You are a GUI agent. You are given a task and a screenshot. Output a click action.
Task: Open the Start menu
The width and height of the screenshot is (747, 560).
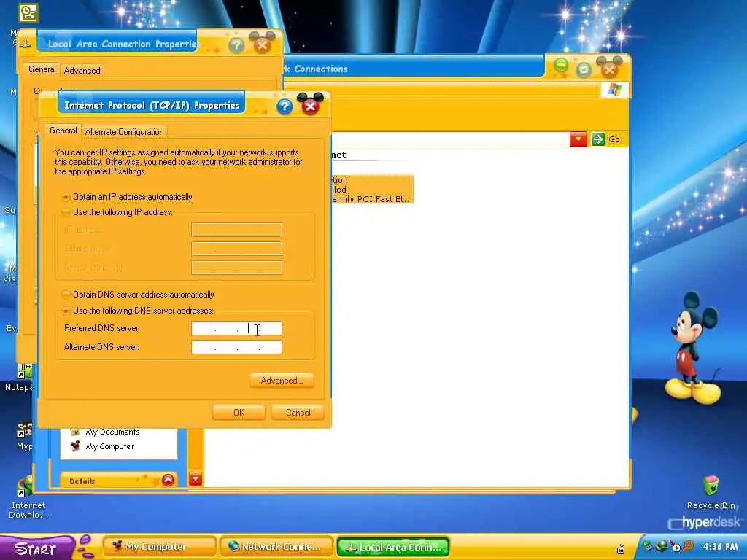point(37,548)
